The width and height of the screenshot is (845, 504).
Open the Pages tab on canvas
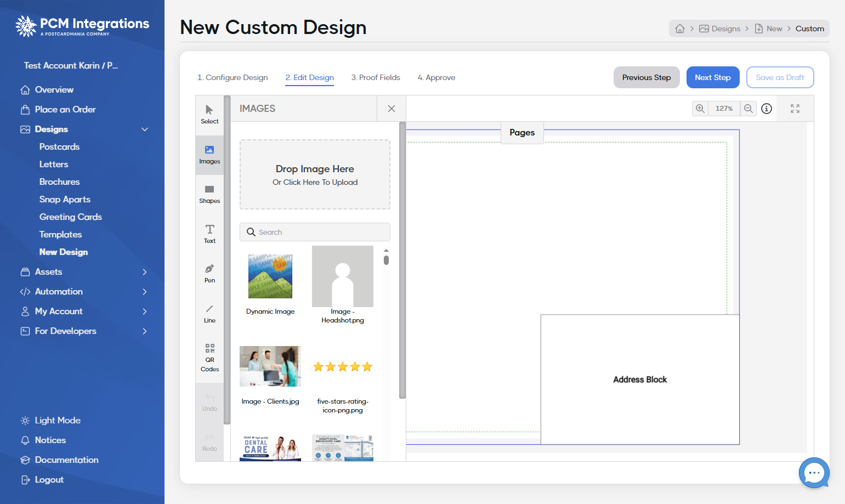pos(522,132)
